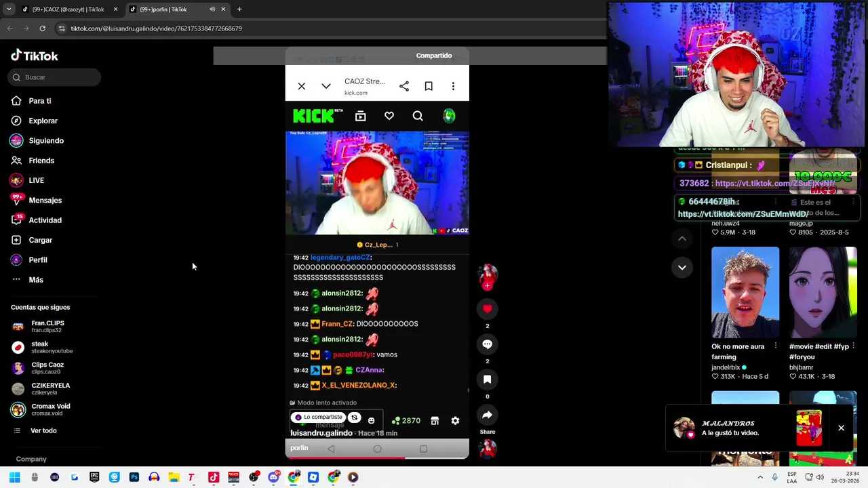View site information icon in address bar
Viewport: 868px width, 488px height.
click(62, 28)
